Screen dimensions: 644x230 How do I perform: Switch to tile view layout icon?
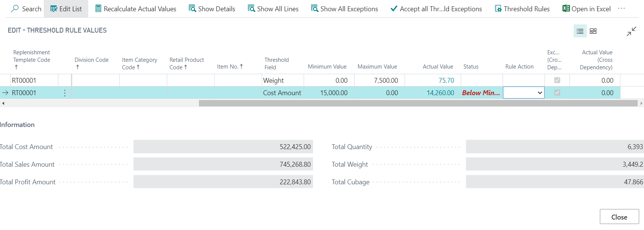pyautogui.click(x=593, y=31)
